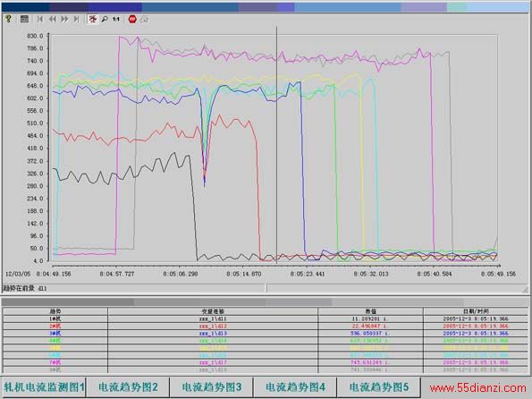The height and width of the screenshot is (399, 532).
Task: Click the xxx_1\dl1 variable cell
Action: [213, 318]
